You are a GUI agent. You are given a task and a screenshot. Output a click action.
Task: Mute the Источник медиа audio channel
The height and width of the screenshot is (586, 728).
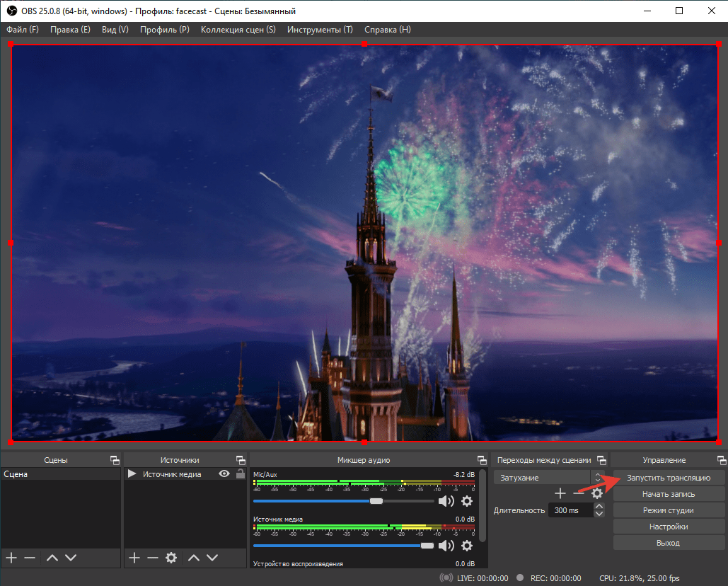446,546
